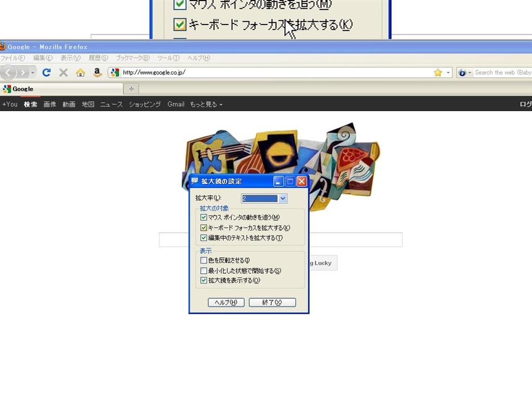
Task: Open the ヘルプ(H) menu in Firefox
Action: 199,58
